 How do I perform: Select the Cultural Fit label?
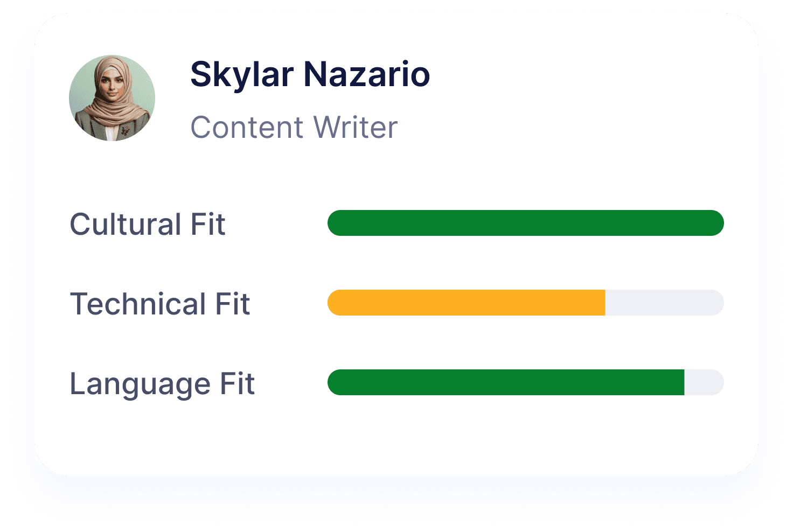(148, 224)
